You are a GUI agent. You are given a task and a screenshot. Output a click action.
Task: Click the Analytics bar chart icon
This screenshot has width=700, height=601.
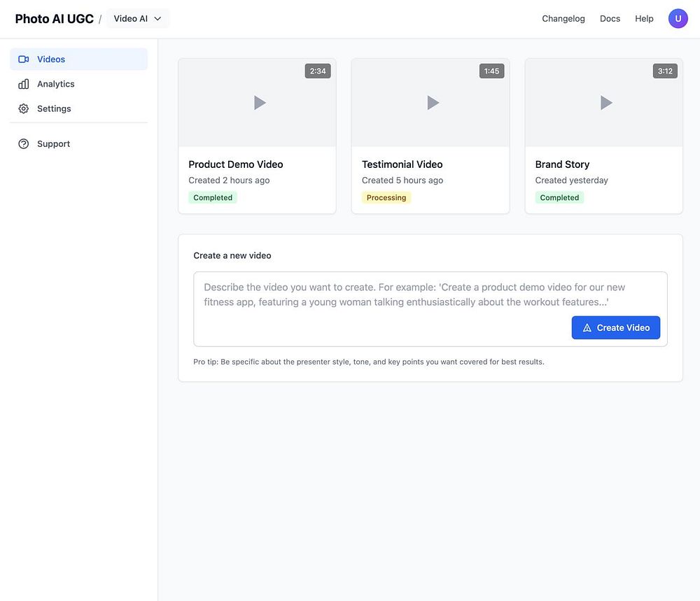click(x=24, y=84)
